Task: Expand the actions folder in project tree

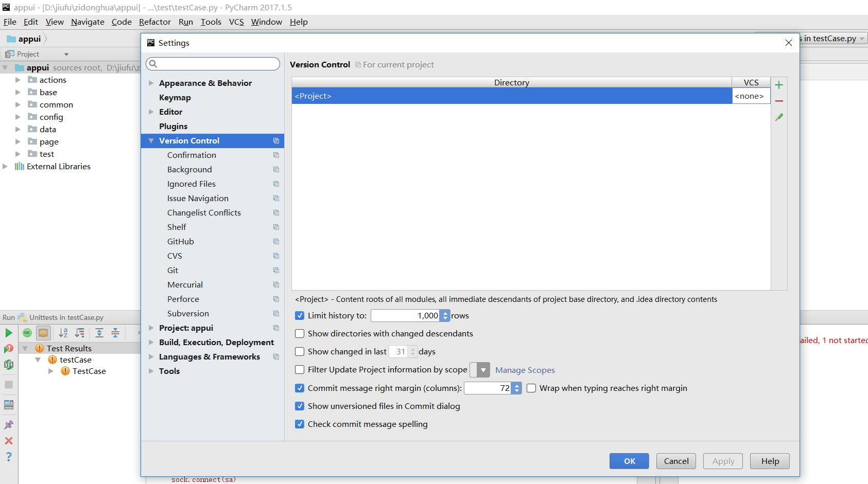Action: (x=18, y=80)
